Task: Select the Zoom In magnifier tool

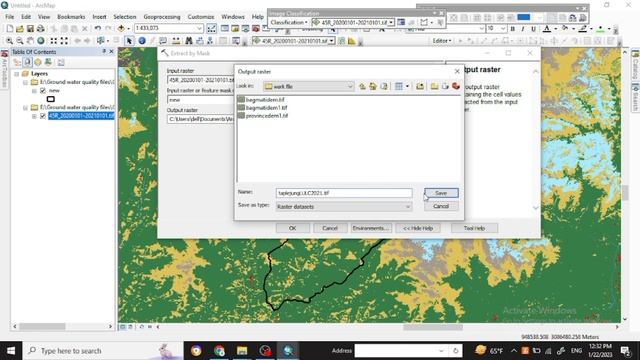Action: [x=9, y=41]
